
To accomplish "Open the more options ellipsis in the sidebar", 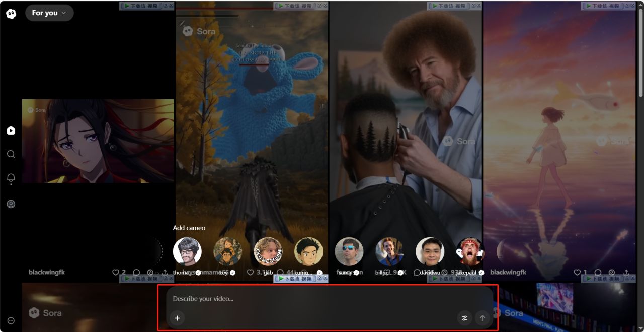I will 11,320.
